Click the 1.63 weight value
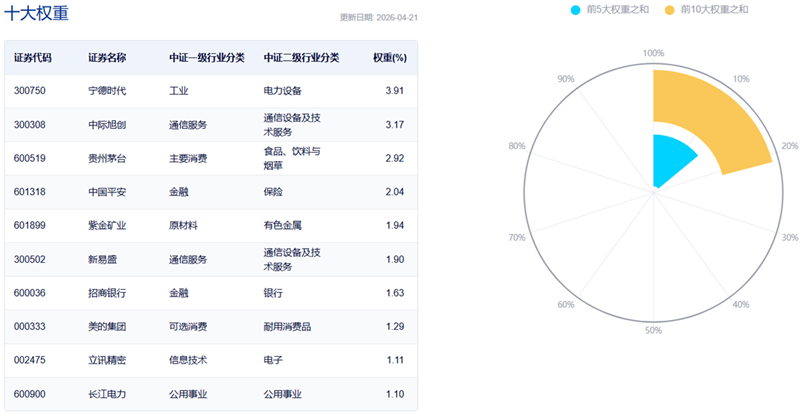 click(395, 293)
